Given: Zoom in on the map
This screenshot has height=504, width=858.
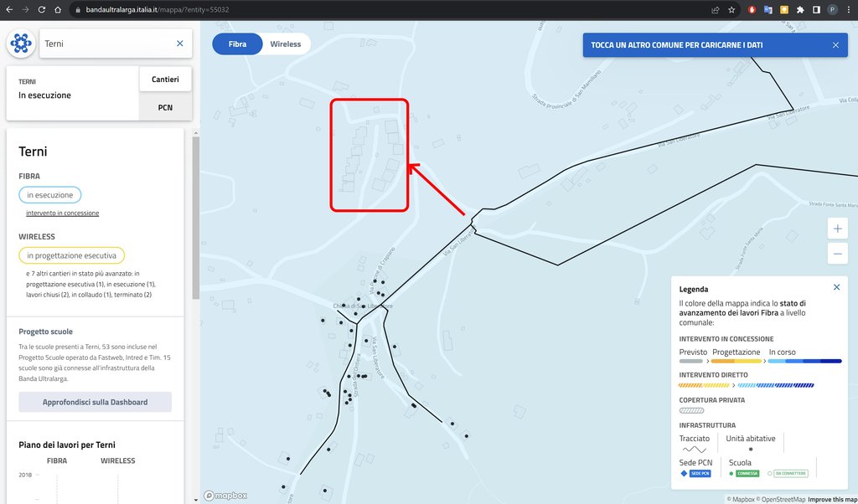Looking at the screenshot, I should click(x=837, y=229).
